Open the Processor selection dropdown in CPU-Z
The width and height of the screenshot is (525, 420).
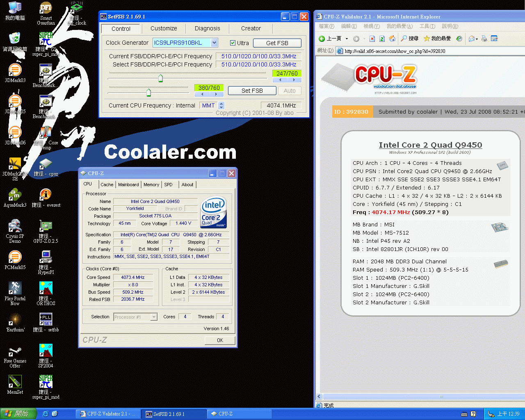154,317
